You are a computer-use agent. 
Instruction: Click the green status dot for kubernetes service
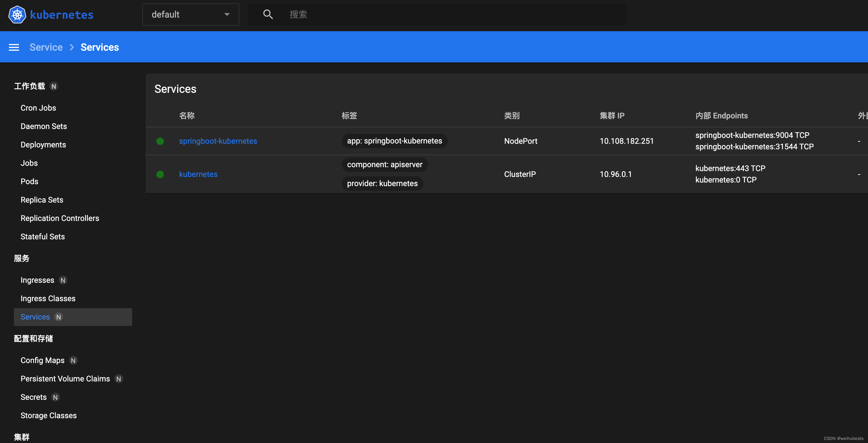160,174
